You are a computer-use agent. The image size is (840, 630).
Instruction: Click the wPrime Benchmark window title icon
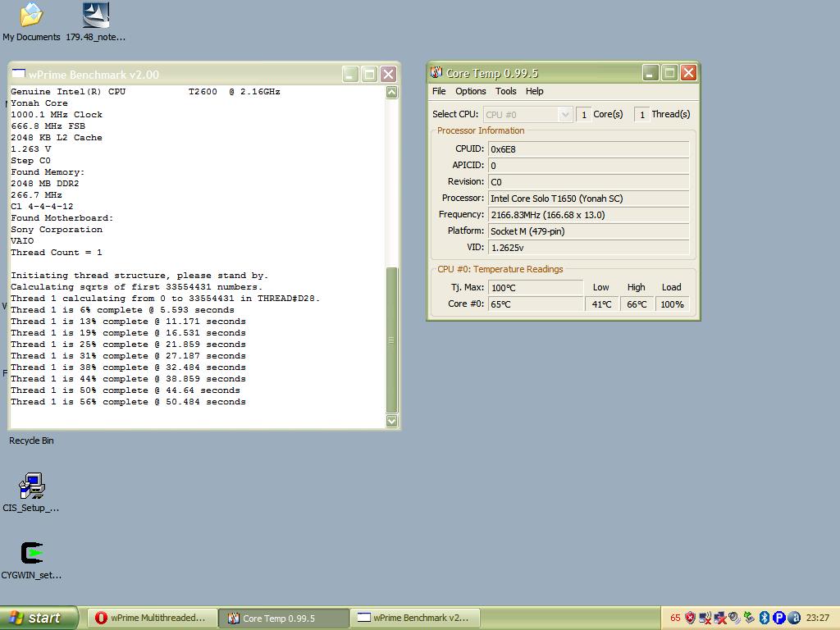click(x=19, y=73)
